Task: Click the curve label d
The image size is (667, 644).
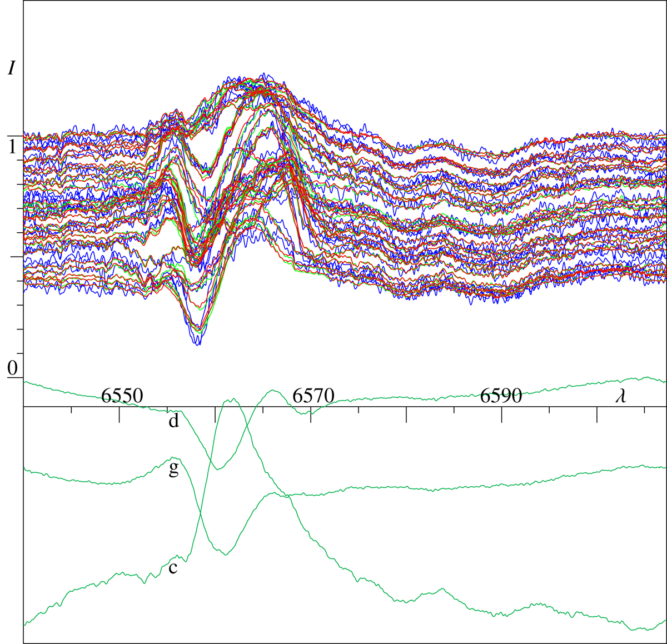Action: [x=173, y=422]
